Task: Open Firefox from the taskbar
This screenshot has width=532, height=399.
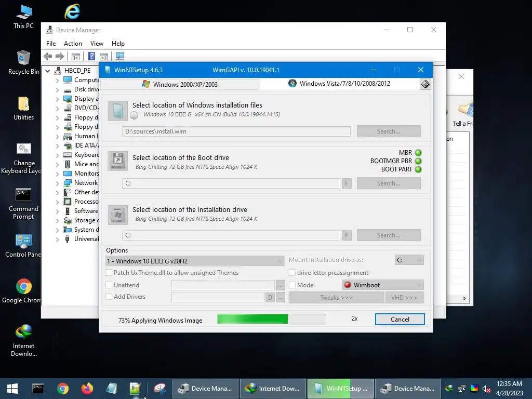Action: point(87,388)
